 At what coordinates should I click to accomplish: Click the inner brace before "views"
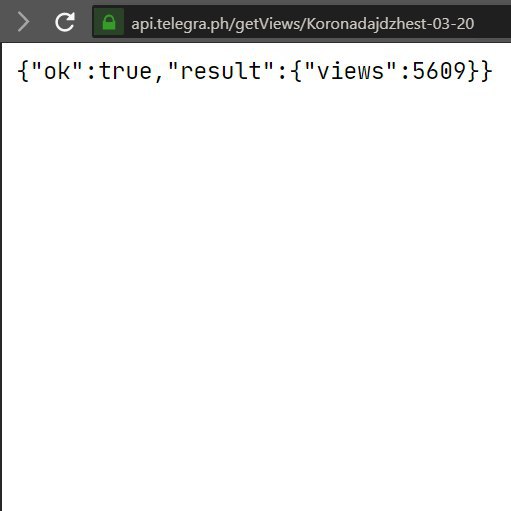click(x=296, y=71)
